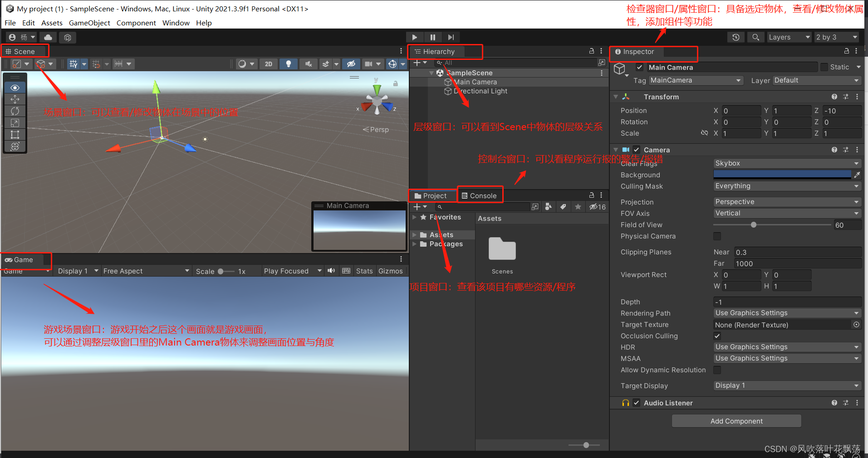Open the Component menu
Screen dimensions: 868x458
point(136,23)
